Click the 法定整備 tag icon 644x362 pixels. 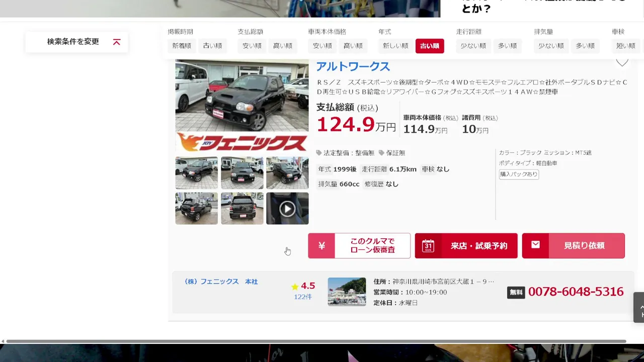[319, 153]
